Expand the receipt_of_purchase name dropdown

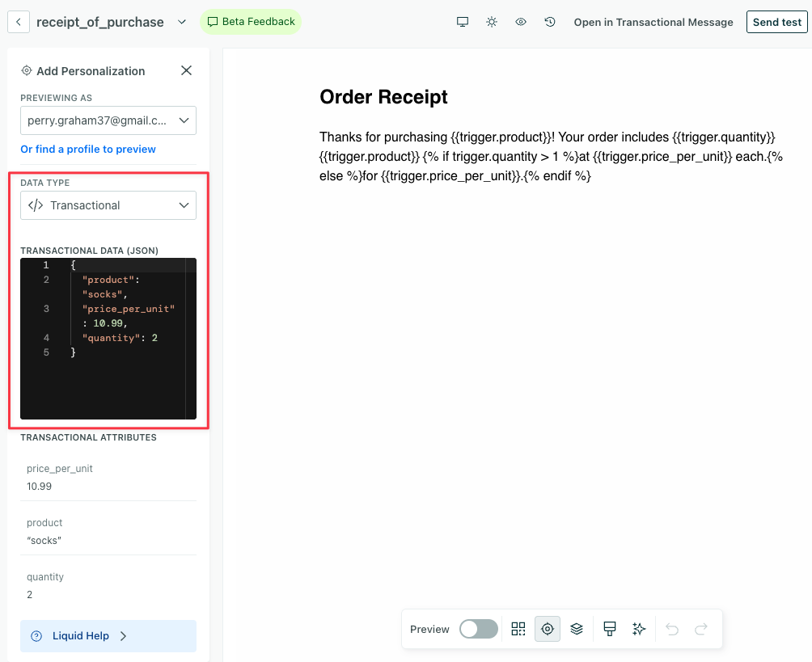181,22
